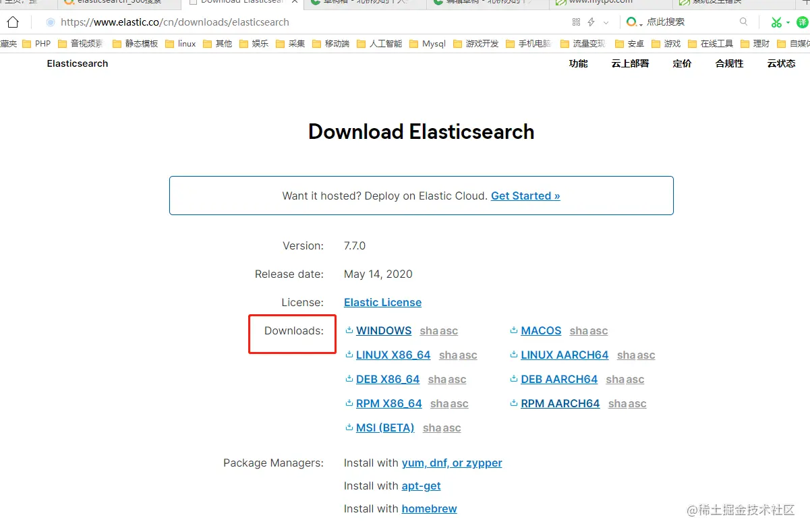Open the 在线工具 bookmark folder
This screenshot has width=810, height=532.
click(710, 44)
